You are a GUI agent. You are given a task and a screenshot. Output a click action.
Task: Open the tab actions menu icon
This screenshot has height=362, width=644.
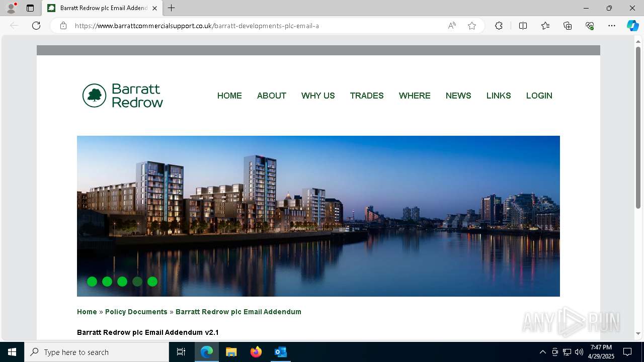30,8
